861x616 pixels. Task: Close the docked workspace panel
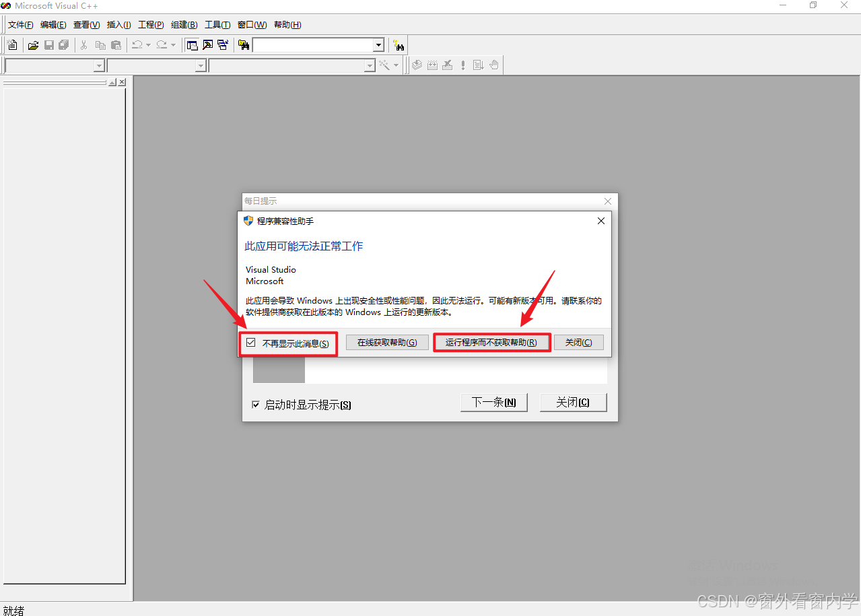122,82
